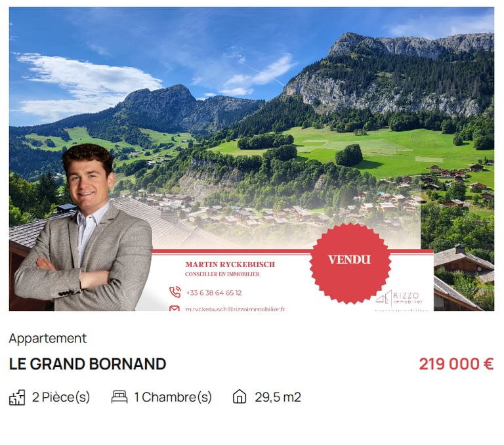Click the Appartement property type label
504x445 pixels.
[x=47, y=338]
